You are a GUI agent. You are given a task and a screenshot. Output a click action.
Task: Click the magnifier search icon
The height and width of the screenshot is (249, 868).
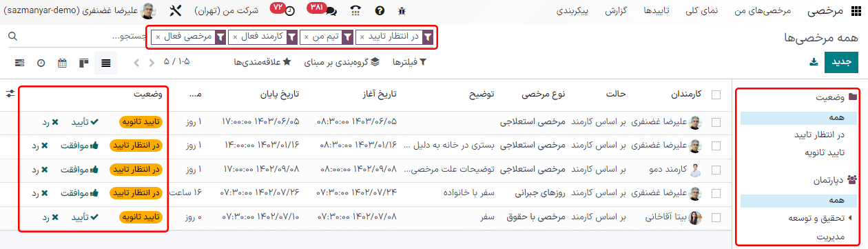(12, 36)
